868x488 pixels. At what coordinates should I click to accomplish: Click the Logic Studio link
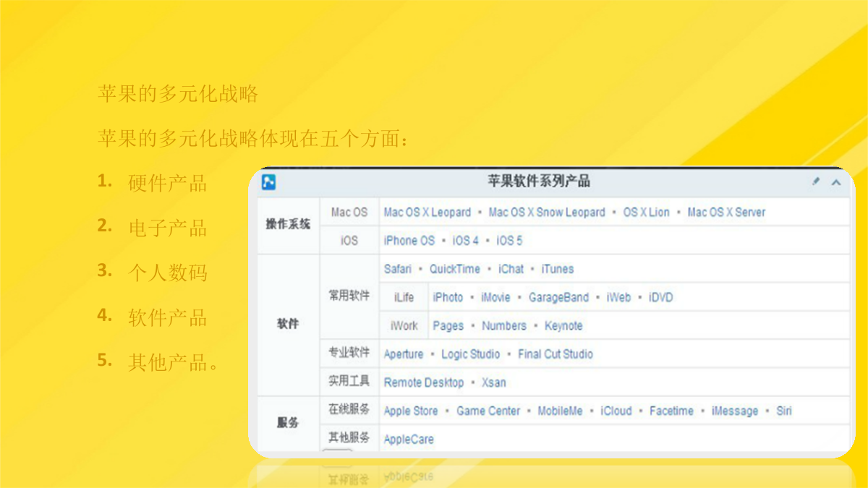(471, 354)
